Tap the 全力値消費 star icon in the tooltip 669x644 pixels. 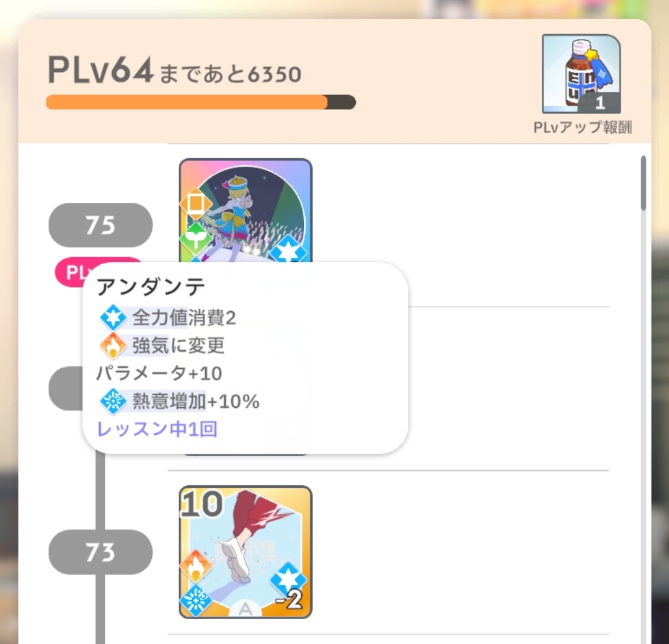coord(113,317)
